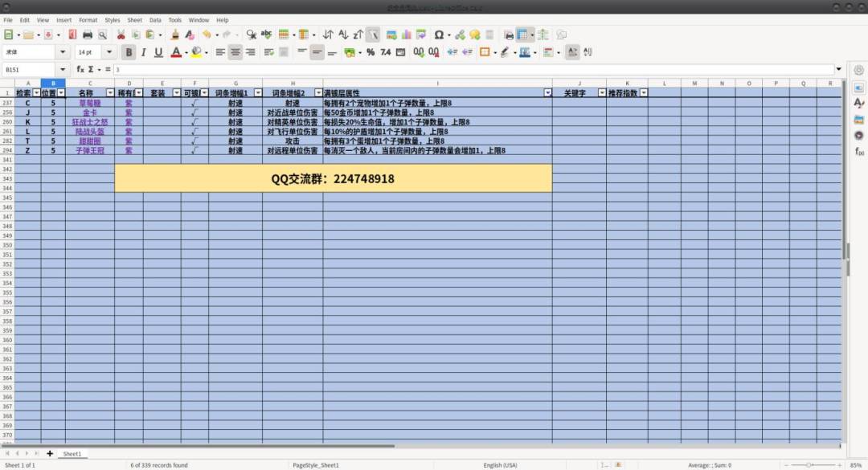Image resolution: width=868 pixels, height=470 pixels.
Task: Click the Sort Ascending icon
Action: [x=343, y=35]
